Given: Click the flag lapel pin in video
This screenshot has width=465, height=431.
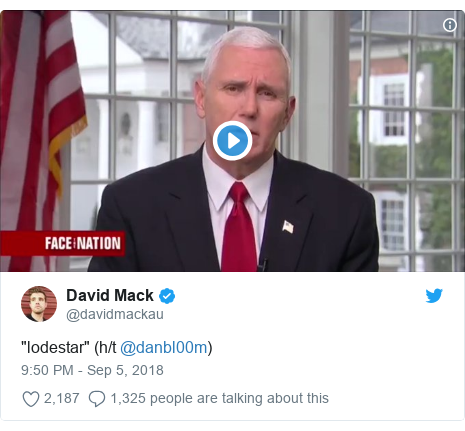Looking at the screenshot, I should coord(288,227).
